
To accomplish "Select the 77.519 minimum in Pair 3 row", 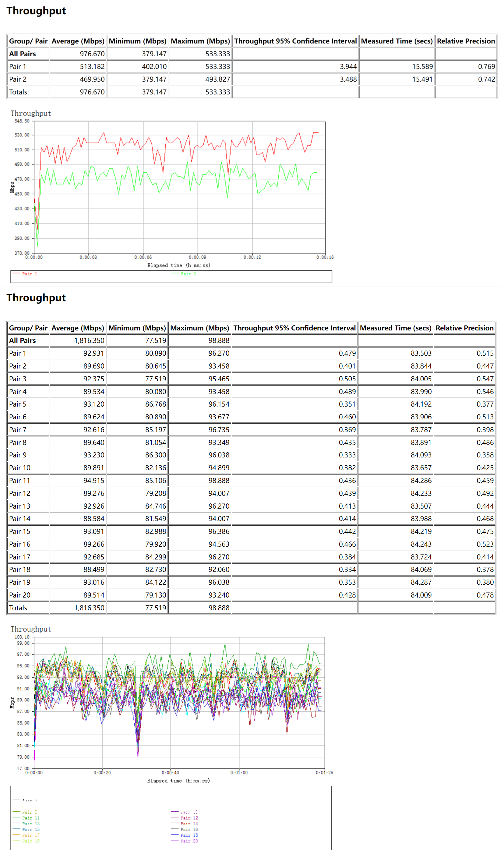I will click(x=155, y=379).
